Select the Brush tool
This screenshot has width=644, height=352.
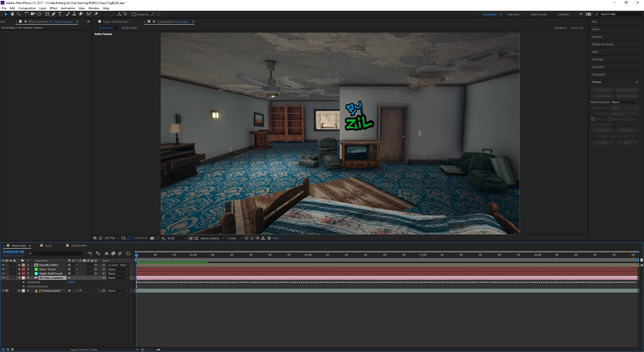click(x=68, y=14)
